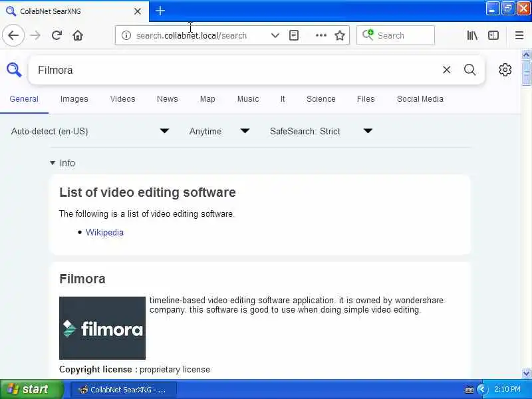Collapse the Info section
Screen dimensions: 532x399
click(63, 163)
